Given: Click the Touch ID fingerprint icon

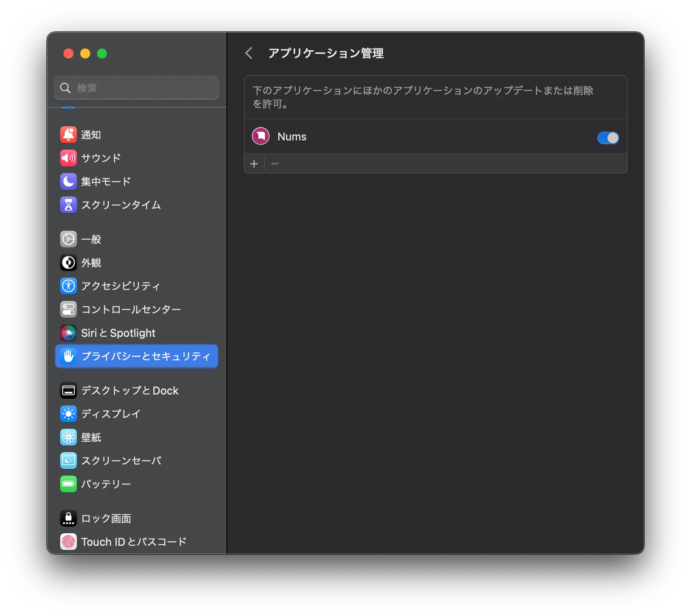Looking at the screenshot, I should (69, 542).
